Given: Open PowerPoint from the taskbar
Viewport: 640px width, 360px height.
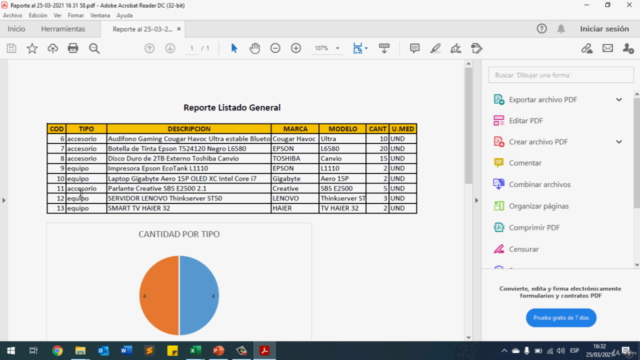Looking at the screenshot, I should pos(218,351).
